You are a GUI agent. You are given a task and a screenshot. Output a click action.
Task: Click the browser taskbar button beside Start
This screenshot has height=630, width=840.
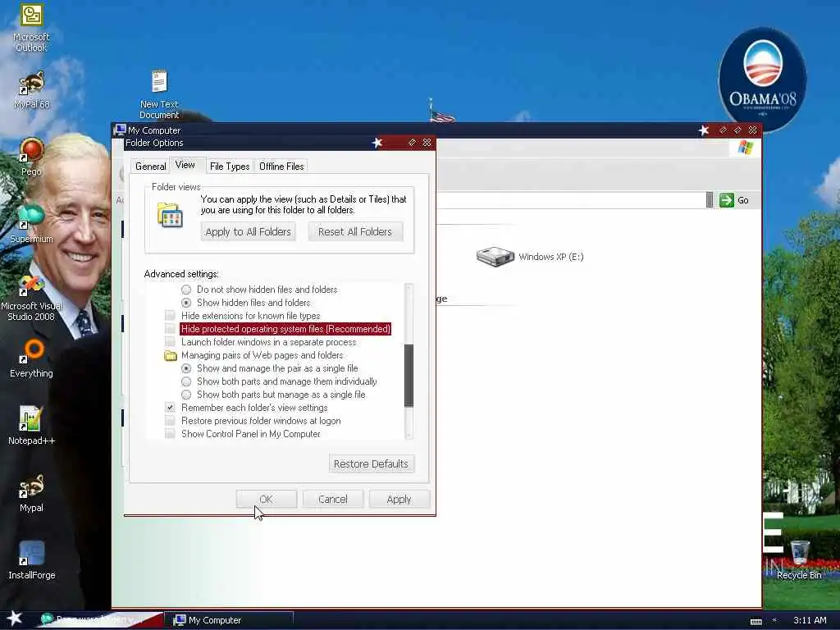tap(99, 620)
